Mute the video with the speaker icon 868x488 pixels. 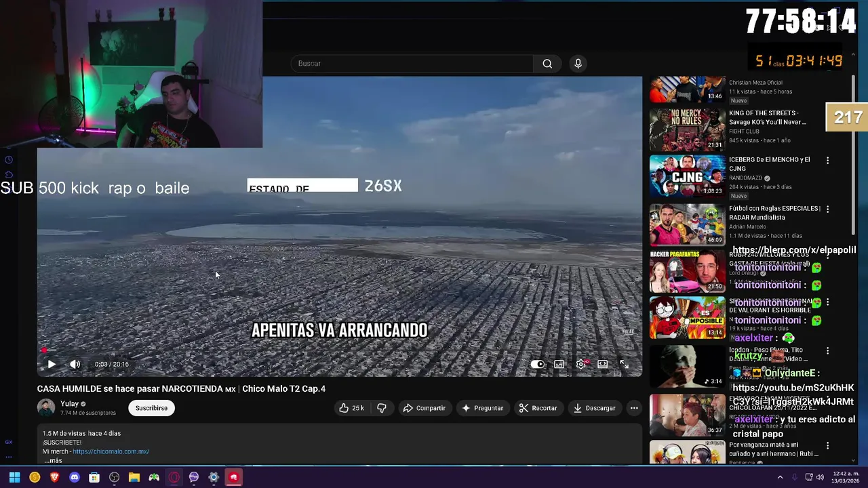[x=75, y=364]
